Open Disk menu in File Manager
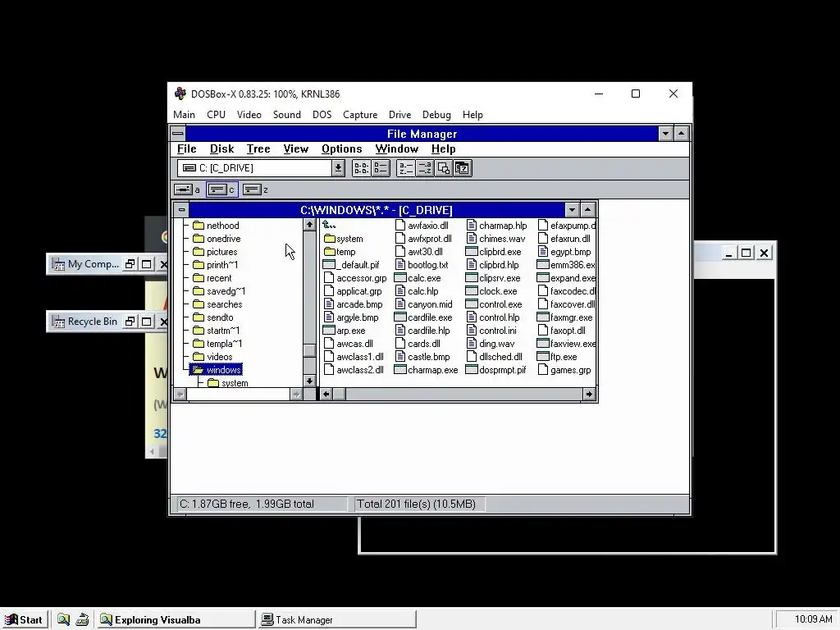 tap(221, 149)
